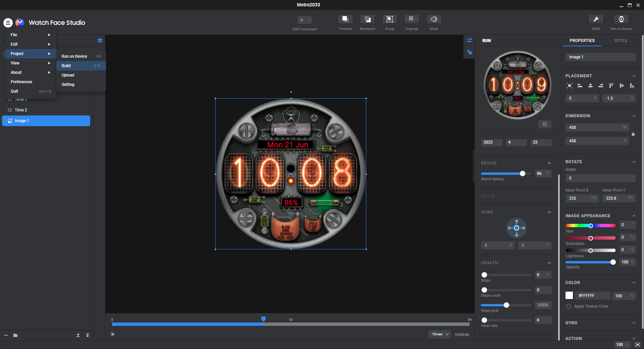Open the Add Component dropdown arrow
The image size is (644, 349).
310,20
